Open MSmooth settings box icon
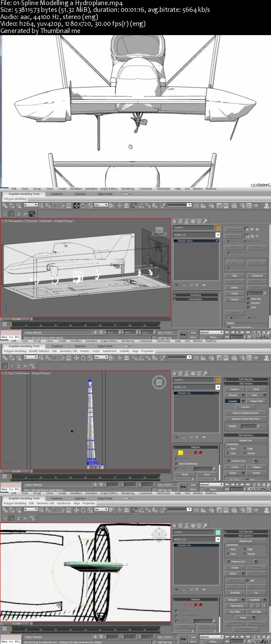This screenshot has height=644, width=271. click(x=243, y=600)
